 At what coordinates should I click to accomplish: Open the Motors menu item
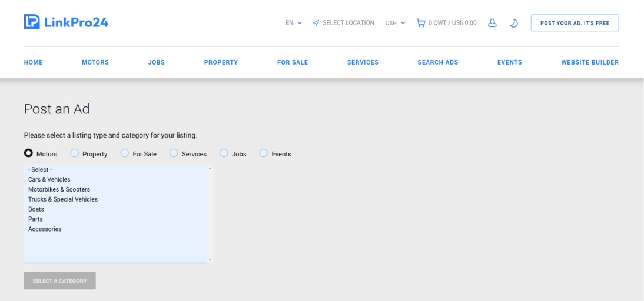click(x=95, y=62)
